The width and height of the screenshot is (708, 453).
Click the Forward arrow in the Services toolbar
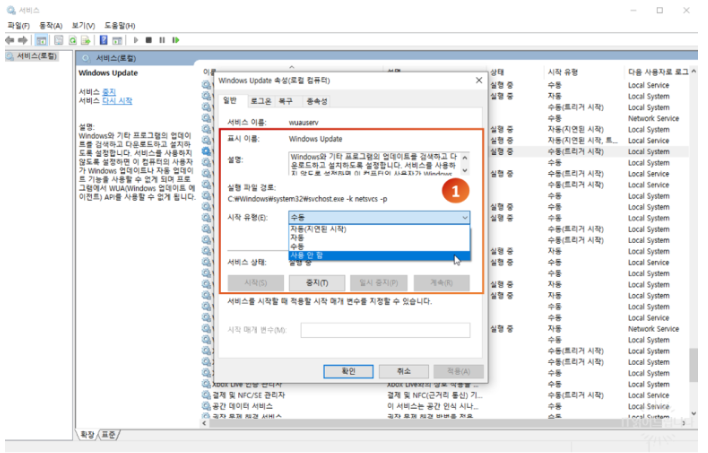[23, 40]
